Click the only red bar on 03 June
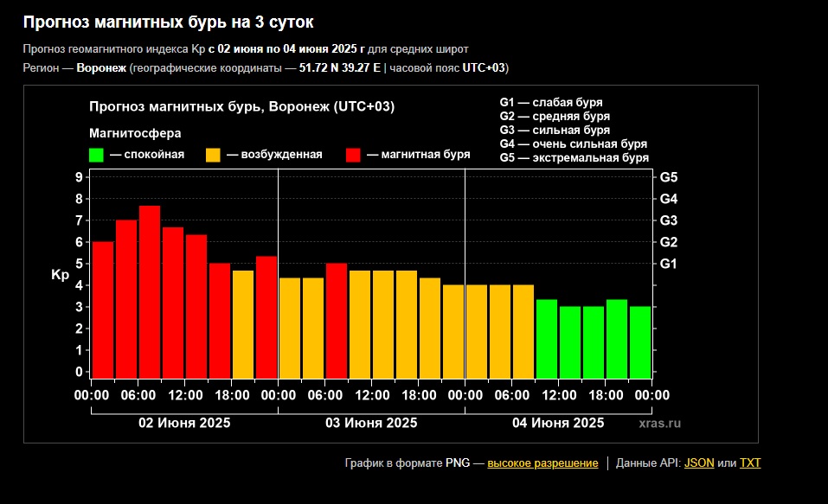Image resolution: width=828 pixels, height=504 pixels. click(x=337, y=320)
